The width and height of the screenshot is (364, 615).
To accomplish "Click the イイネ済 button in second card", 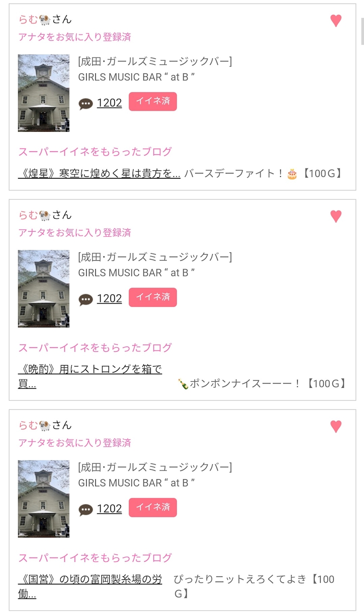I will coord(153,297).
